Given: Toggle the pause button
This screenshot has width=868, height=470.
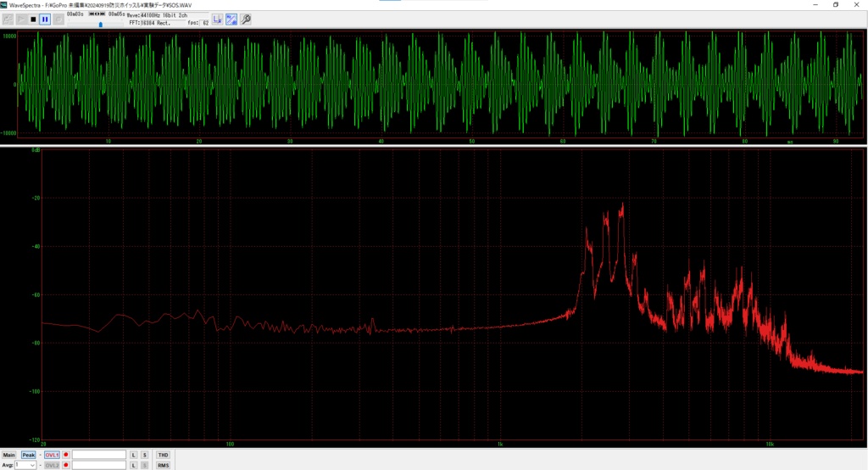Looking at the screenshot, I should [x=45, y=20].
